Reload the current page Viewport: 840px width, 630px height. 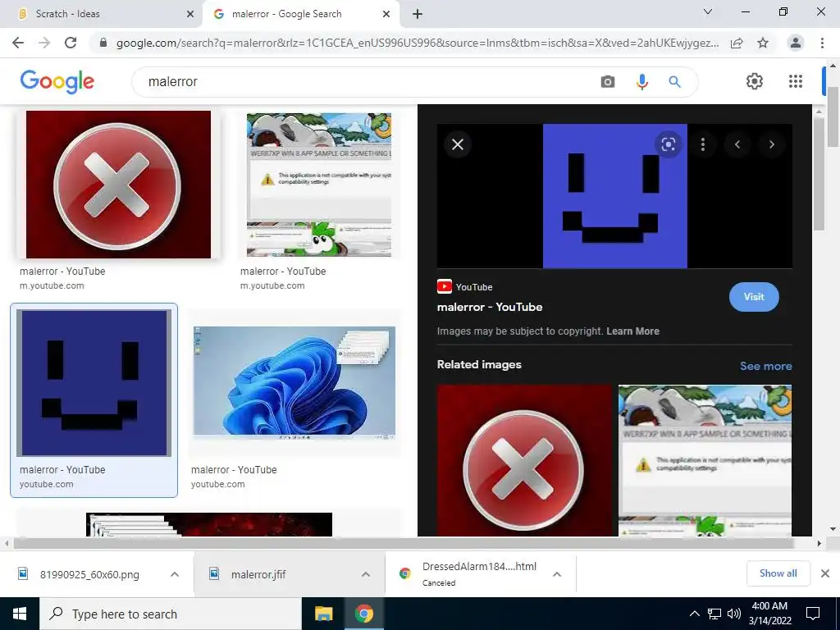(71, 43)
